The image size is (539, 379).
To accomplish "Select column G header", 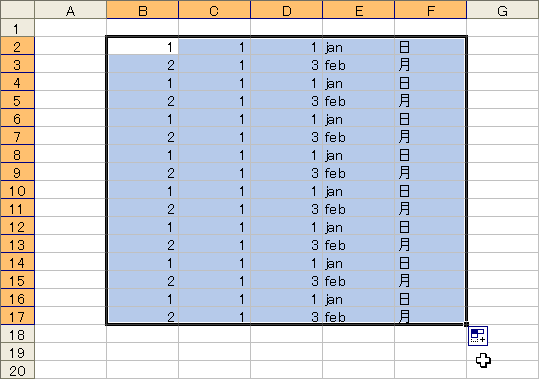I will point(503,10).
